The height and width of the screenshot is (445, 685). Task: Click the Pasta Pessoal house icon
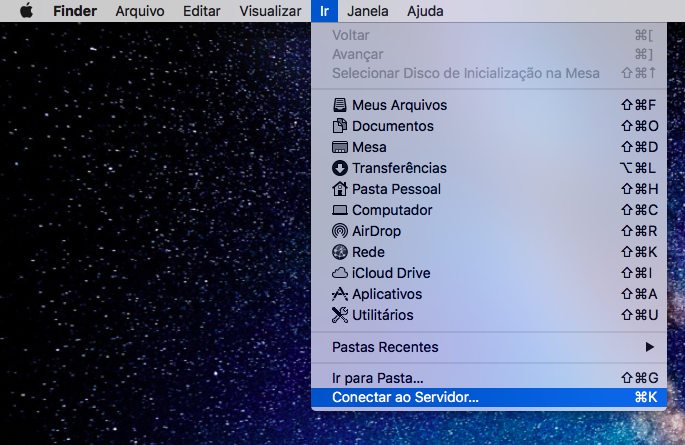[x=340, y=189]
